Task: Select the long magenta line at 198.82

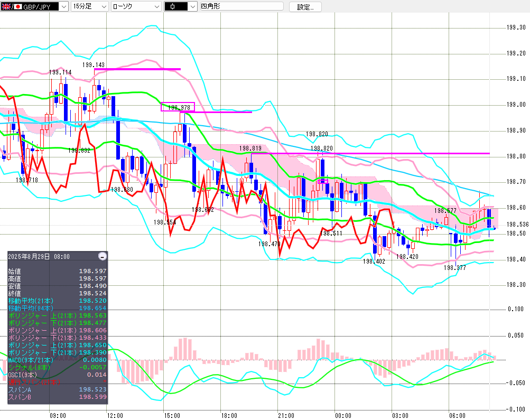Action: tap(370, 153)
